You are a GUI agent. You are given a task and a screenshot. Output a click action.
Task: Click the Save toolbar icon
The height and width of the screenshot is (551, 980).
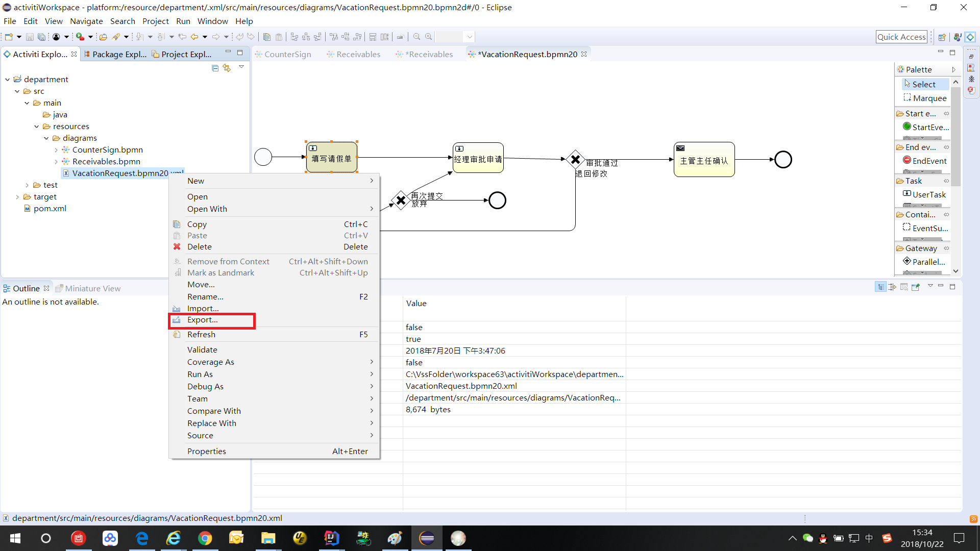(x=30, y=37)
